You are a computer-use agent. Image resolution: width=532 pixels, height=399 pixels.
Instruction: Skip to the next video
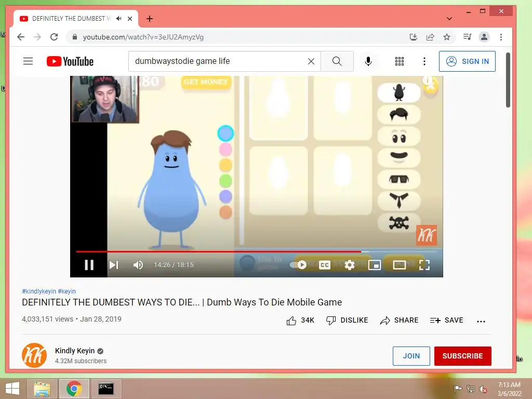point(114,265)
